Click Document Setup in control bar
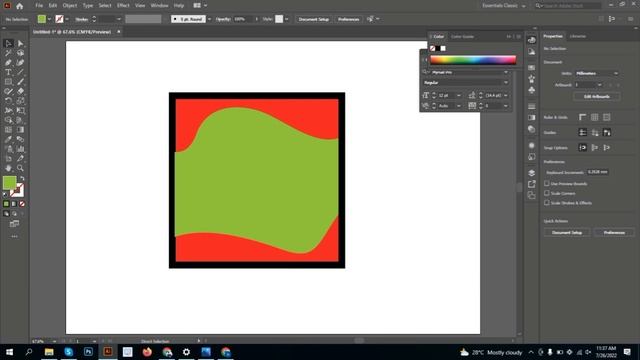The height and width of the screenshot is (360, 640). coord(313,19)
